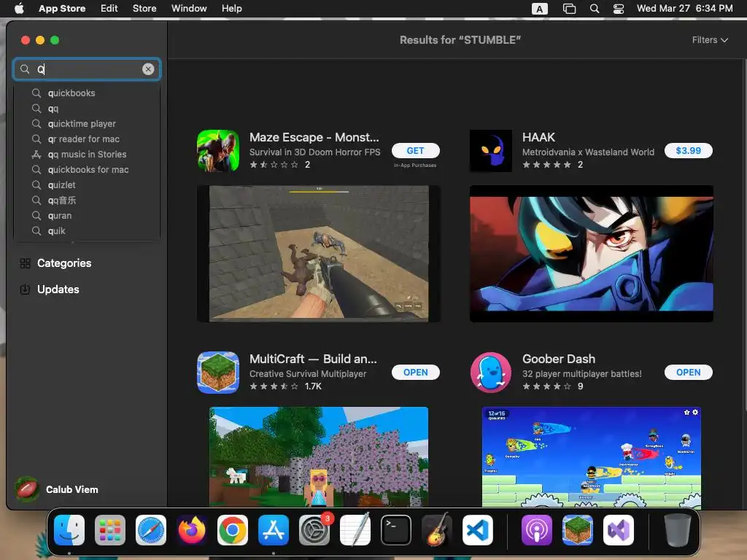Open the Edit menu
Viewport: 747px width, 560px height.
click(109, 9)
